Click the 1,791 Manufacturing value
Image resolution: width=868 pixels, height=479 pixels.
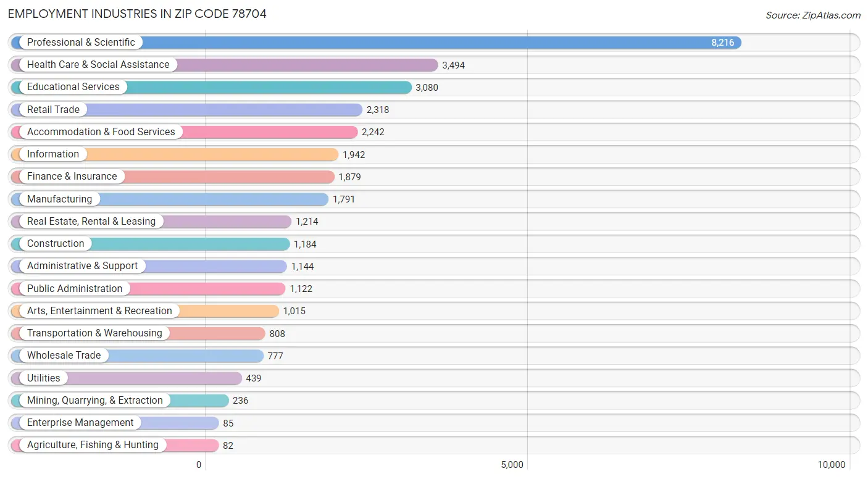[344, 199]
